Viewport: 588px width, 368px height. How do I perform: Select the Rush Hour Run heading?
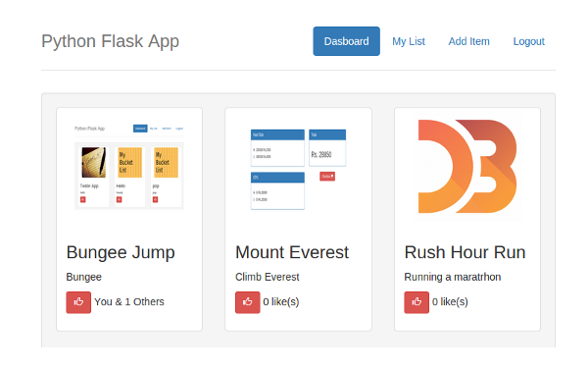[465, 252]
